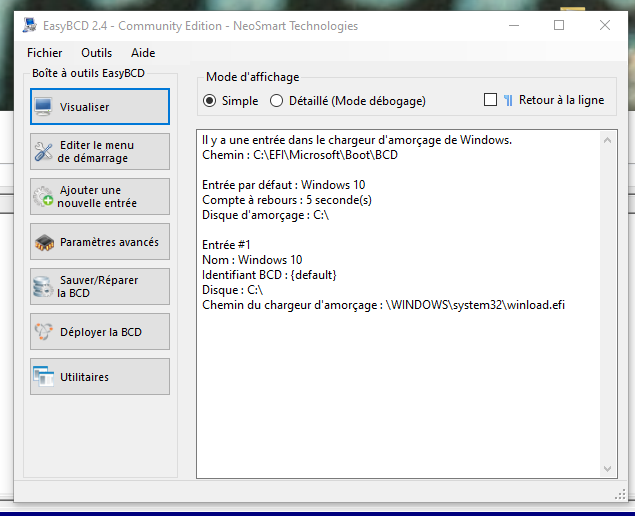Click the resize grip at window corner
Viewport: 635px width, 516px height.
[620, 494]
